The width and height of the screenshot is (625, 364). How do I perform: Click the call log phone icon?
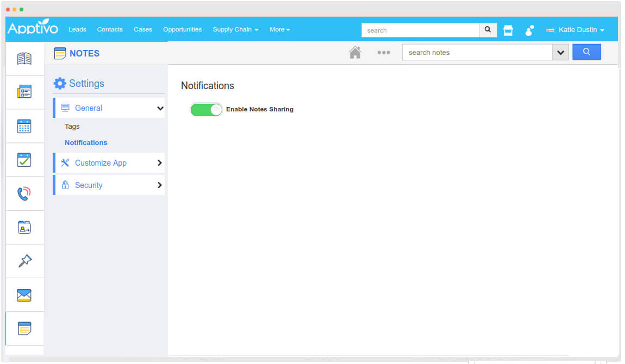click(x=24, y=193)
